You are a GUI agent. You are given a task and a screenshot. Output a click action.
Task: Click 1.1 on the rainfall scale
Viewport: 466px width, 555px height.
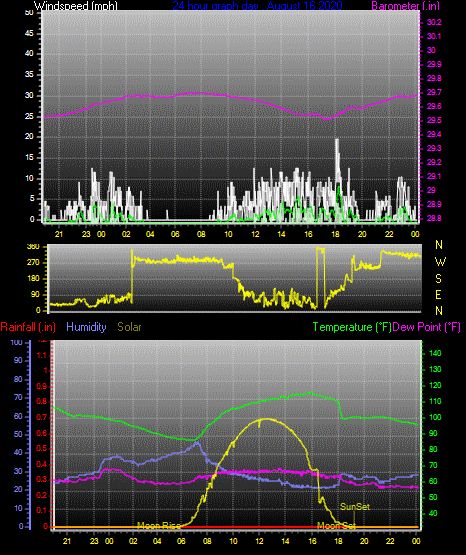pyautogui.click(x=42, y=355)
